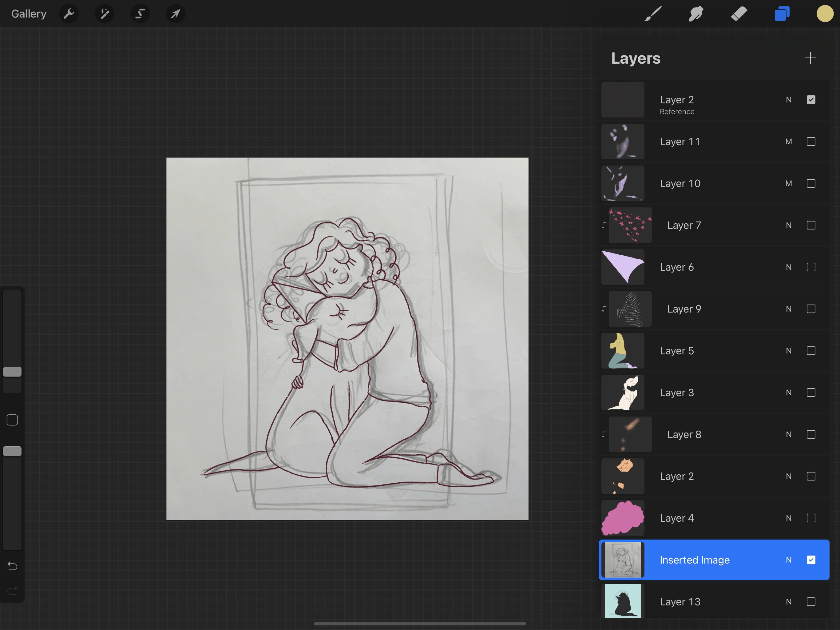
Task: Activate the Selection S-shaped tool
Action: 140,14
